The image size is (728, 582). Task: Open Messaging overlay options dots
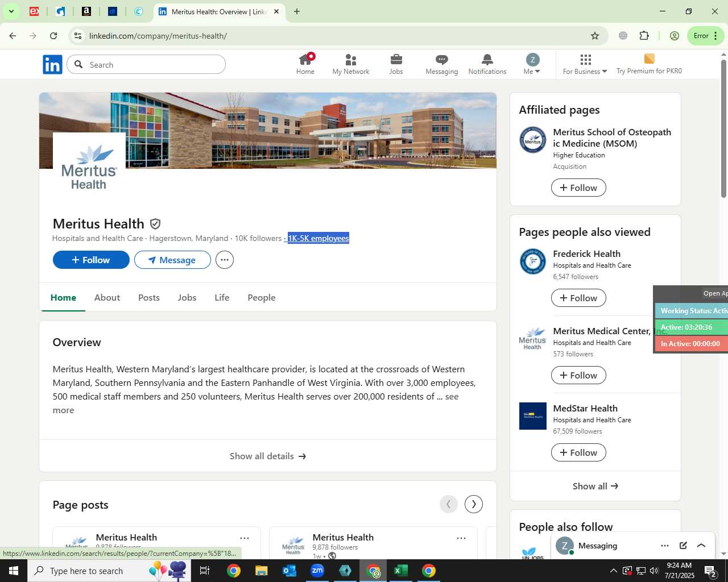665,546
